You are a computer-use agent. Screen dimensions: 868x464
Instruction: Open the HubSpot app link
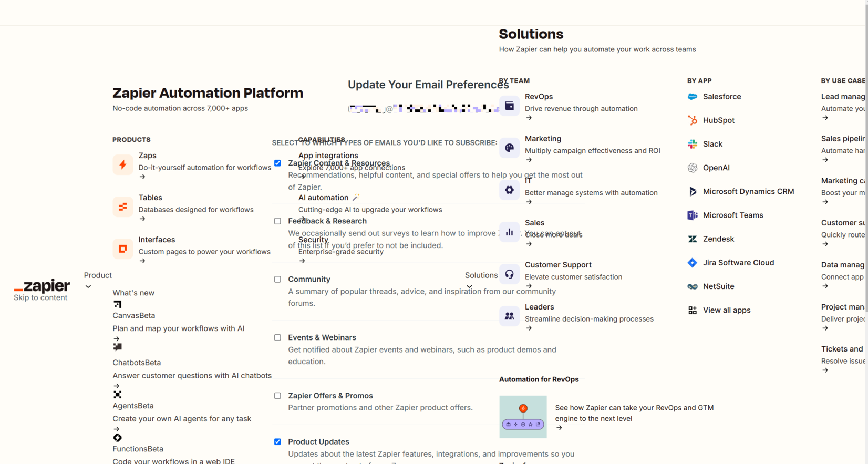719,120
